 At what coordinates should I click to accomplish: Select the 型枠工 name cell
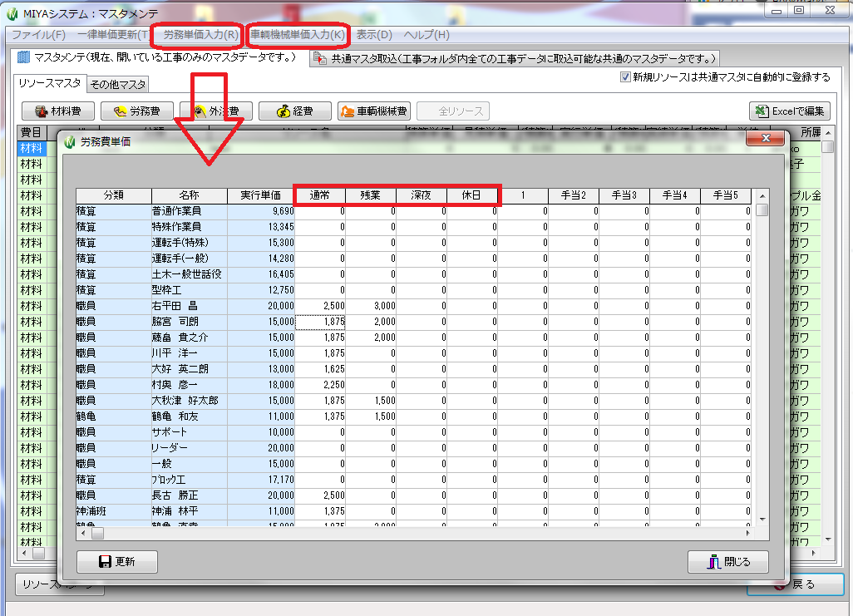(x=190, y=290)
